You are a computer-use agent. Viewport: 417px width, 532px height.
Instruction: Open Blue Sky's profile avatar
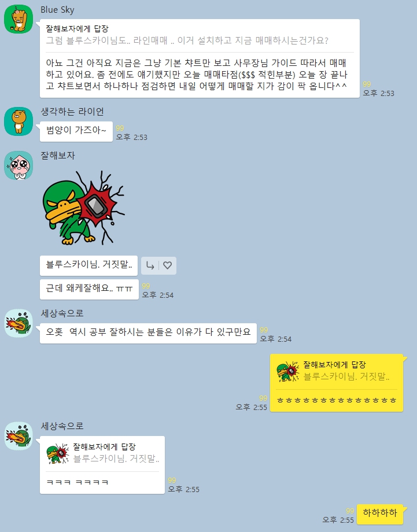pos(19,19)
